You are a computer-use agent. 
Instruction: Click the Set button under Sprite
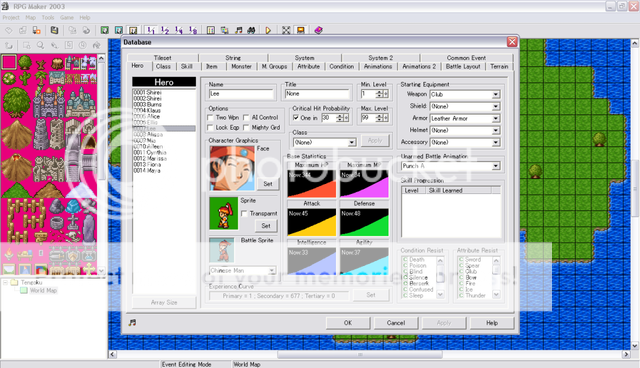(x=266, y=226)
